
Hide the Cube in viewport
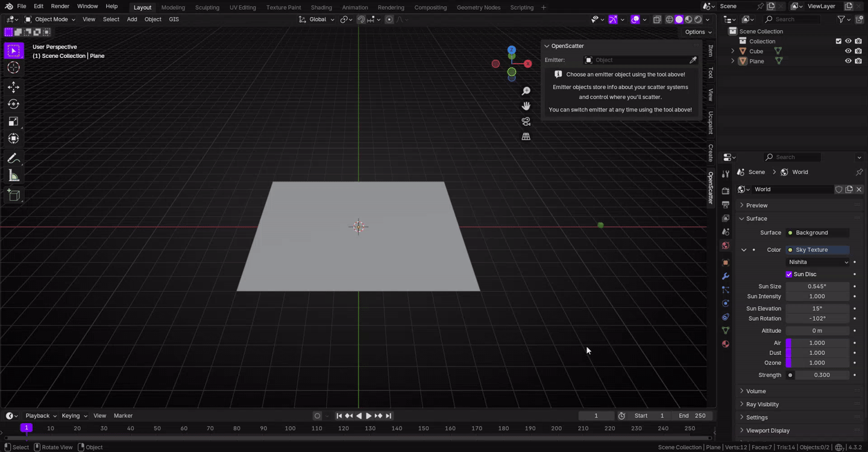[848, 51]
